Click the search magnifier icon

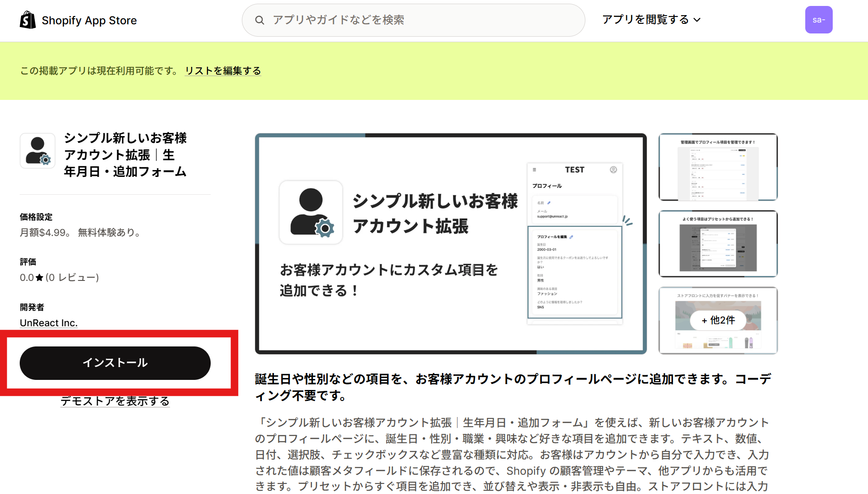click(260, 20)
